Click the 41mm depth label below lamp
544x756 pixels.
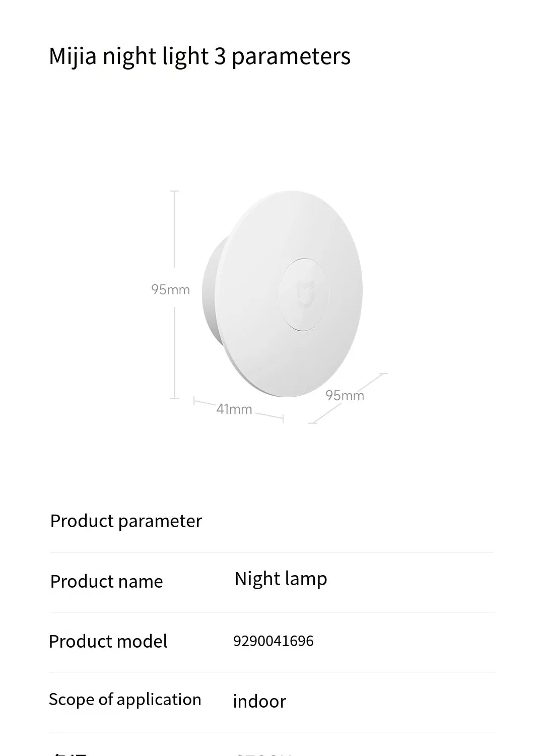[234, 409]
